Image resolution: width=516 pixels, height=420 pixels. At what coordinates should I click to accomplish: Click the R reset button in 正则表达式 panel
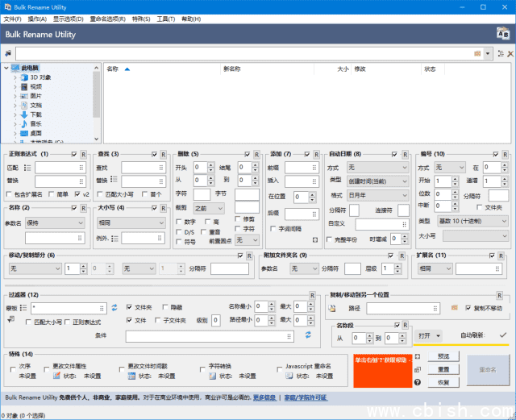(x=85, y=154)
